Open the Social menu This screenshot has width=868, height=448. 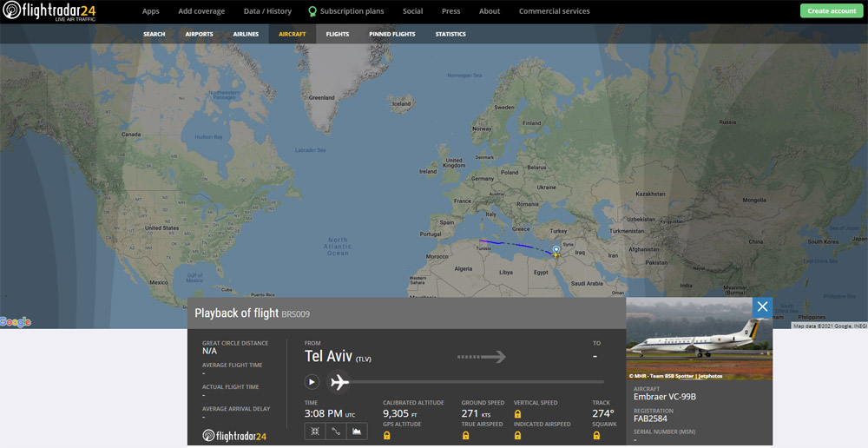[x=412, y=11]
